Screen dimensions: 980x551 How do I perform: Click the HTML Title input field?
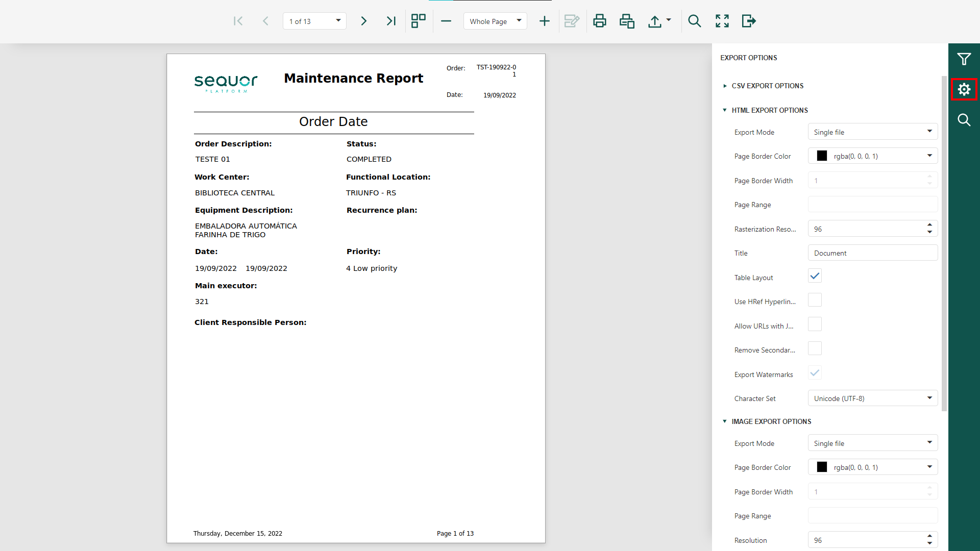[872, 253]
